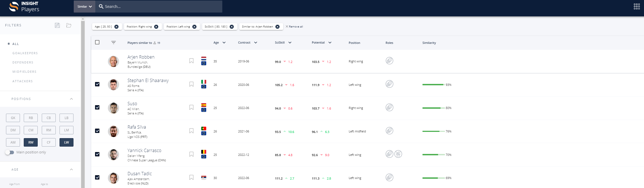Screen dimensions: 644x188
Task: Uncheck Yannick Carrasco's row checkbox
Action: (x=97, y=154)
